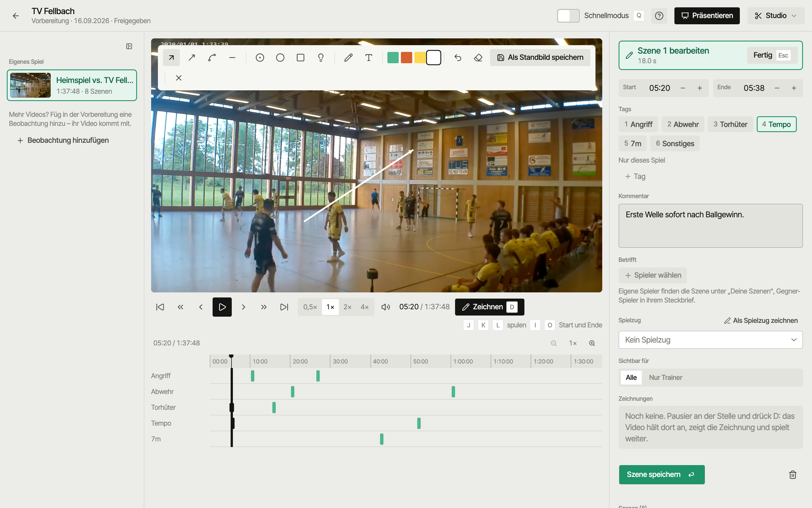This screenshot has width=812, height=508.
Task: Open the help question mark icon
Action: [x=659, y=16]
